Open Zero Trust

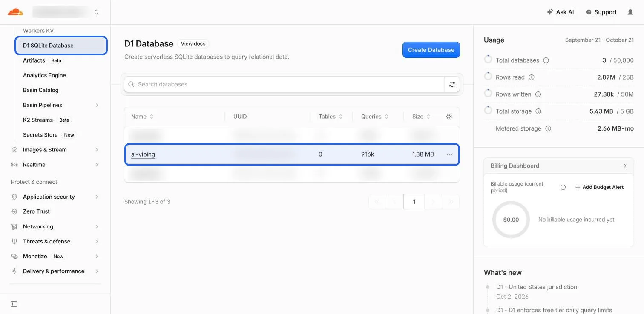point(36,211)
